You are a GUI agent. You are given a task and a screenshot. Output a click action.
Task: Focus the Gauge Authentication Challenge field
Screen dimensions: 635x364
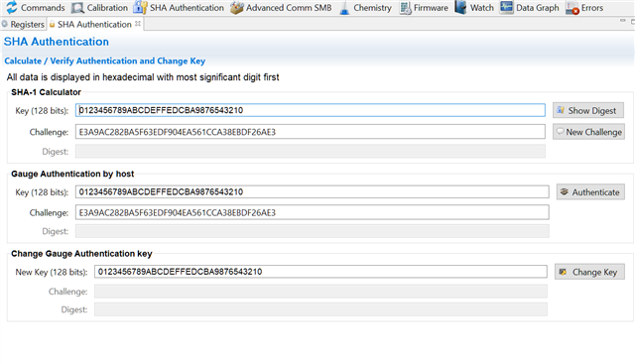(x=313, y=212)
